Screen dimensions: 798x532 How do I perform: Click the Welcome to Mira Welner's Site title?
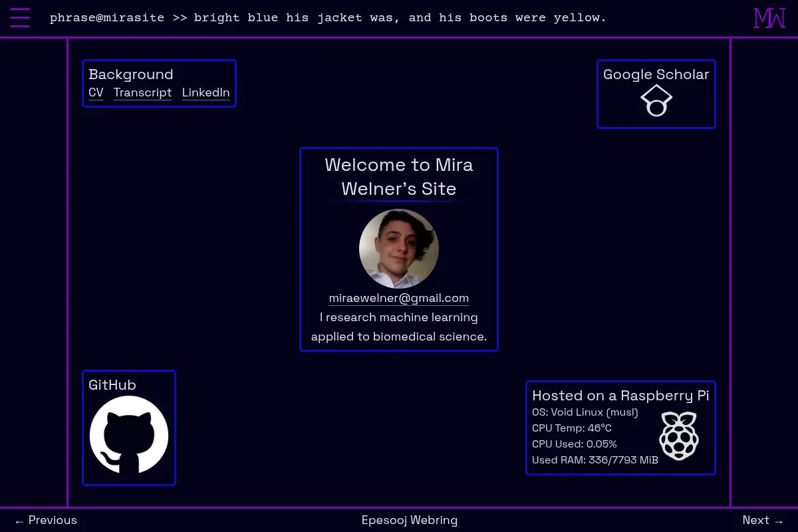click(x=399, y=177)
